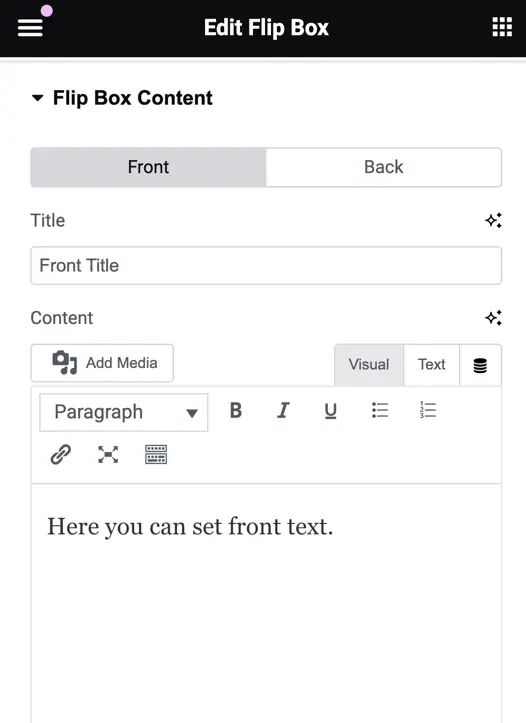Select the Front tab

coord(148,167)
